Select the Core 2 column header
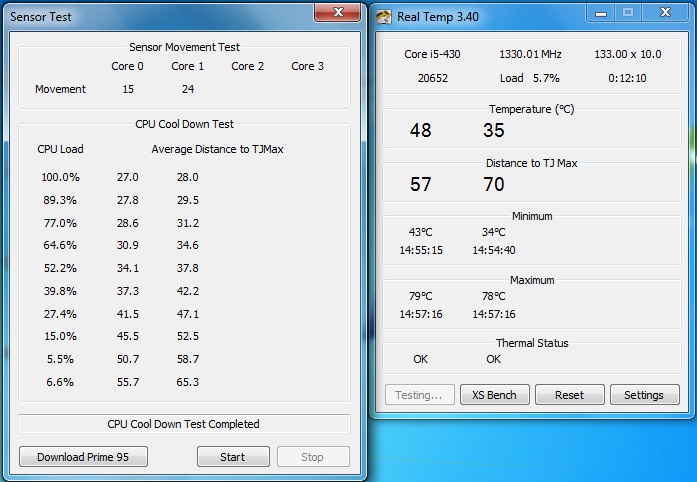The image size is (697, 482). [x=247, y=66]
